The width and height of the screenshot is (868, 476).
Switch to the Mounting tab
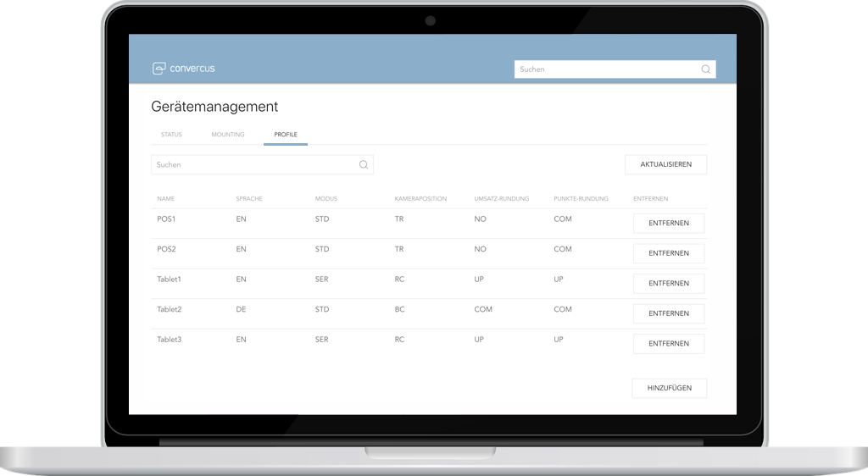point(227,135)
